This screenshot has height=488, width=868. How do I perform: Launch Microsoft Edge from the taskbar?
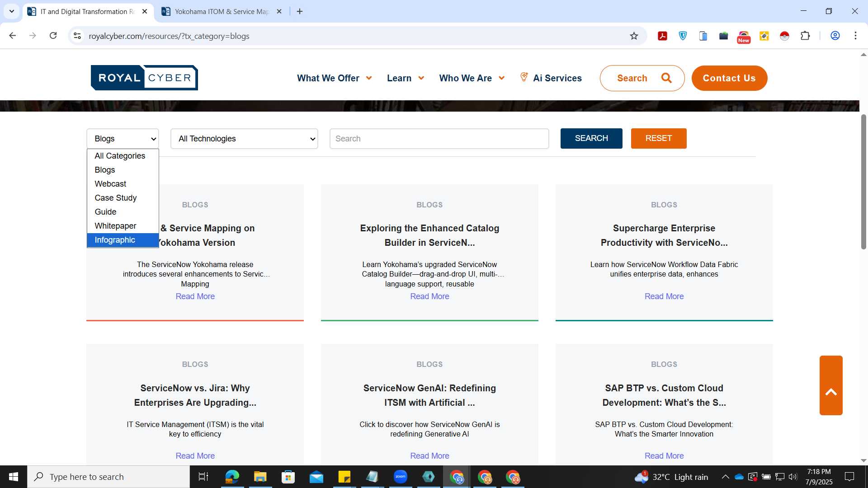[232, 477]
